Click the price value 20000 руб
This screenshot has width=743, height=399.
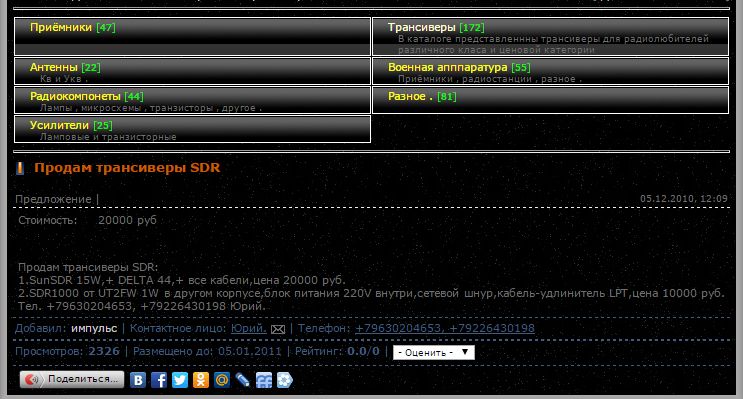127,220
